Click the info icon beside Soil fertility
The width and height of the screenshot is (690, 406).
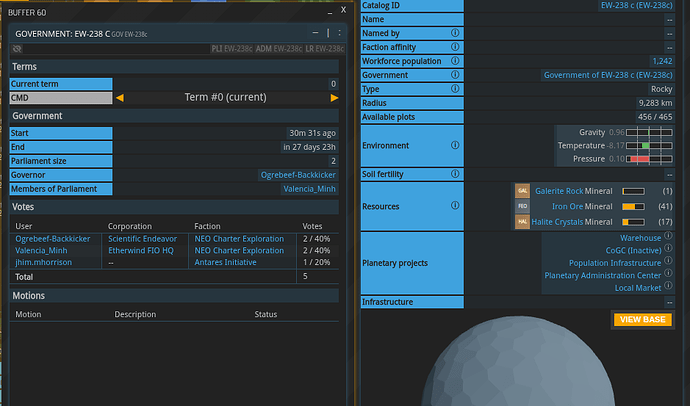pyautogui.click(x=455, y=174)
